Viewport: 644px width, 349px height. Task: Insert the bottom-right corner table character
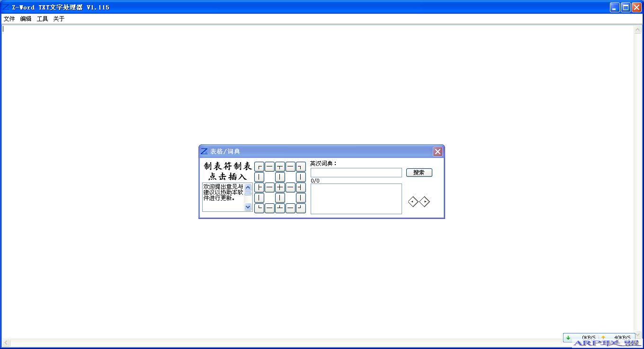[x=301, y=208]
